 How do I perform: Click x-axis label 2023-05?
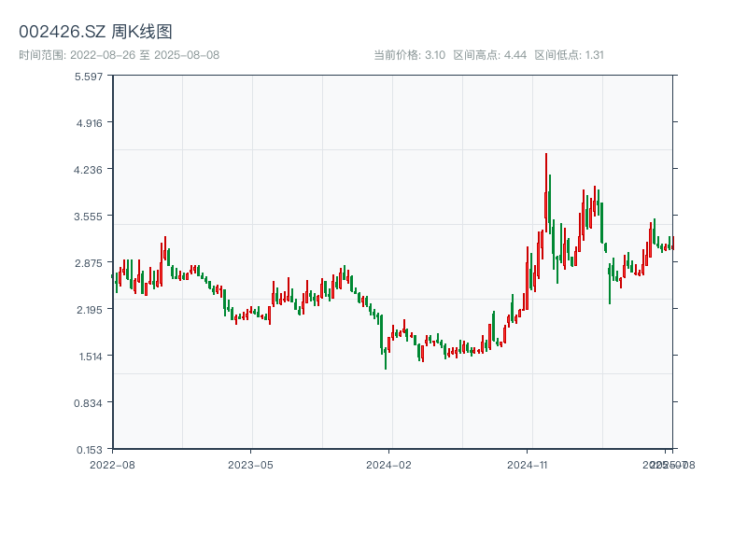coord(250,465)
